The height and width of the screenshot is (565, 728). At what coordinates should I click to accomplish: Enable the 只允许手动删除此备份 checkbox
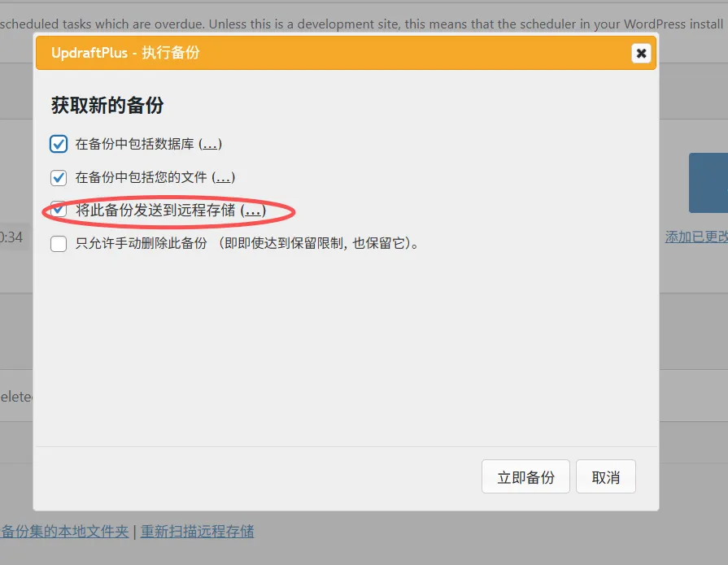59,243
